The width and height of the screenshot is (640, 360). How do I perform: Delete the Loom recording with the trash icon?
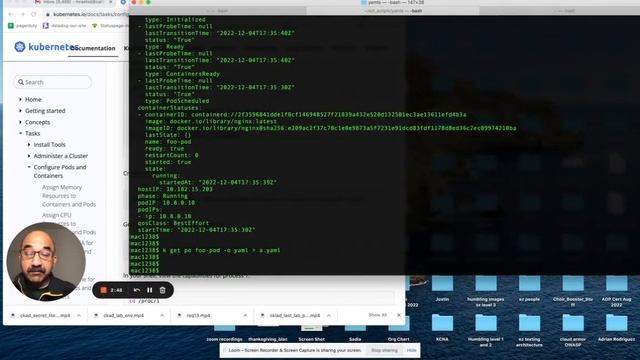[162, 290]
